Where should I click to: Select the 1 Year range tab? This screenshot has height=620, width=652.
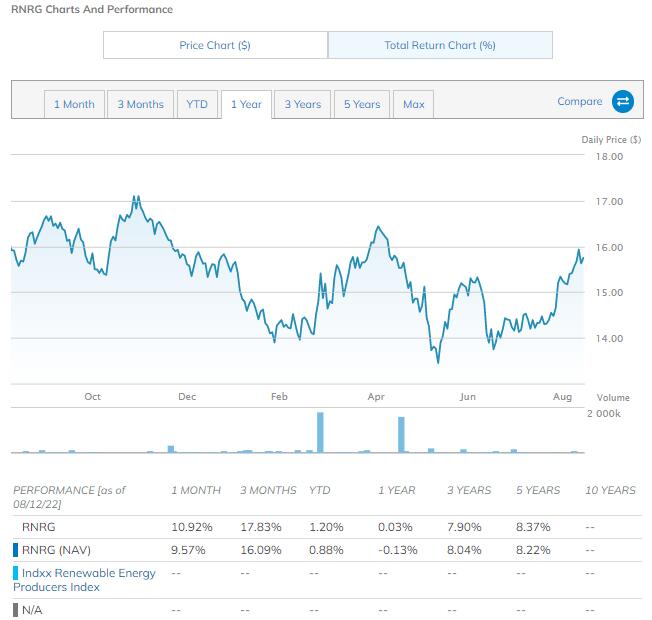(x=246, y=104)
